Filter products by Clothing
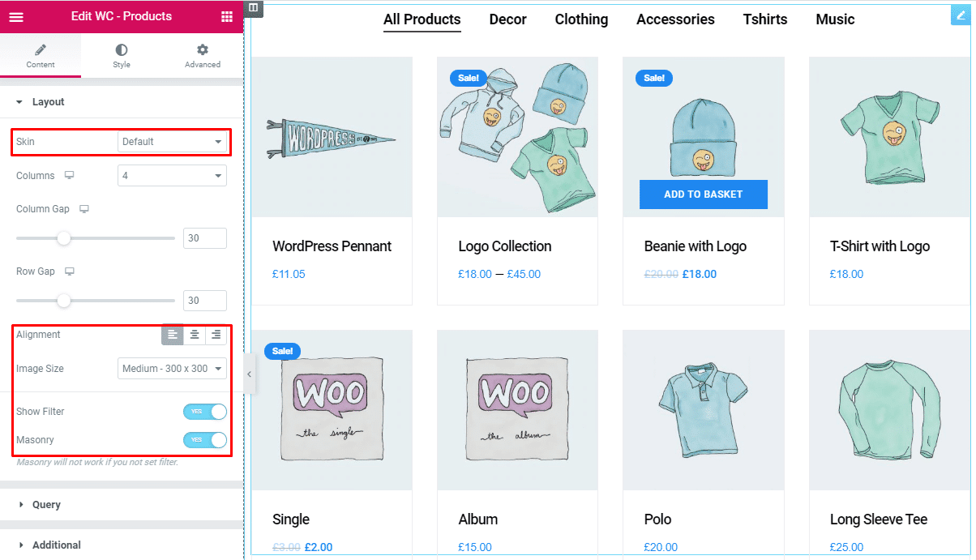The image size is (976, 560). 581,19
